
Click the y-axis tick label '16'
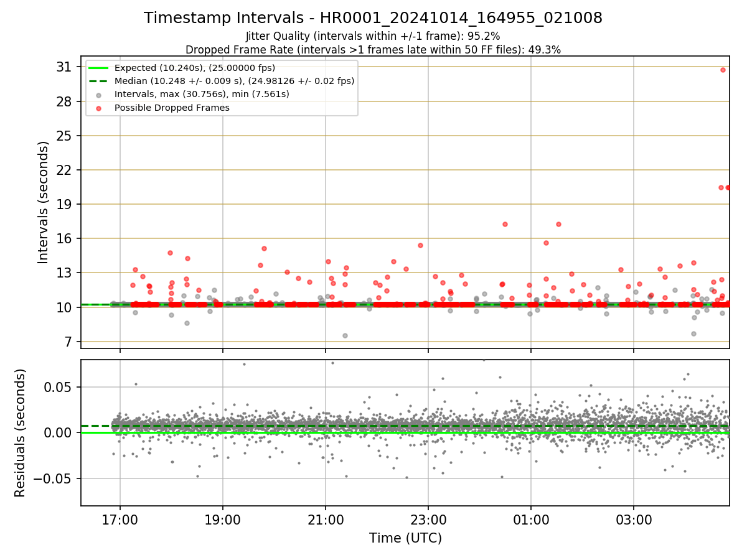(x=64, y=238)
